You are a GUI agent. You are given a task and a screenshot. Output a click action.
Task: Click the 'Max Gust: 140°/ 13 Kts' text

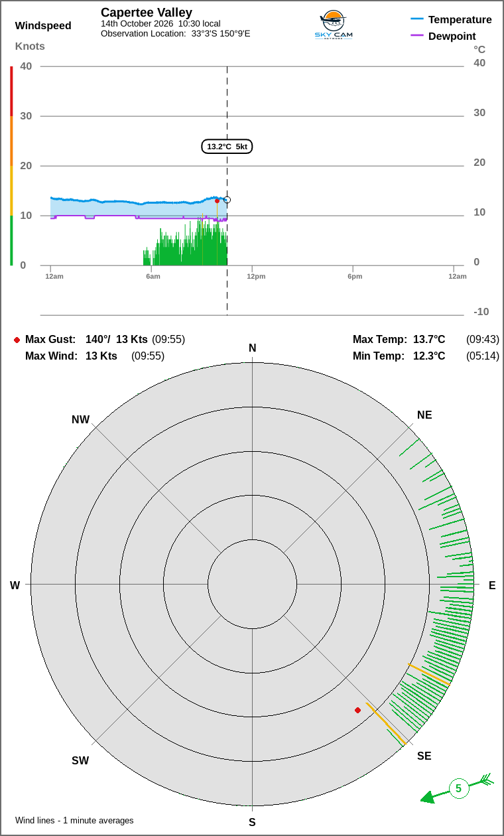click(x=86, y=339)
